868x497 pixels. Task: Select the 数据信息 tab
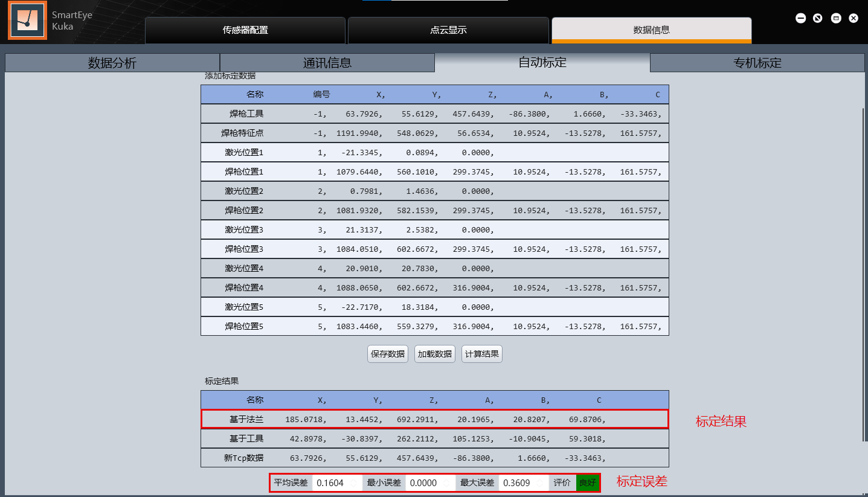pyautogui.click(x=651, y=30)
